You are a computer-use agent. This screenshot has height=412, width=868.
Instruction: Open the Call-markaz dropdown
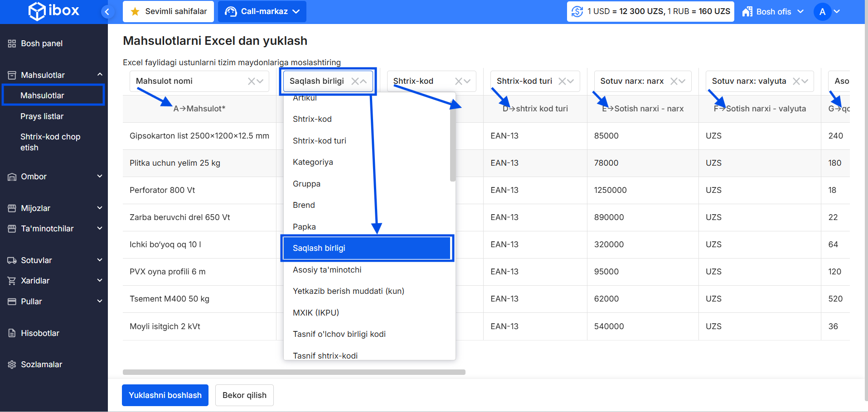pyautogui.click(x=262, y=12)
